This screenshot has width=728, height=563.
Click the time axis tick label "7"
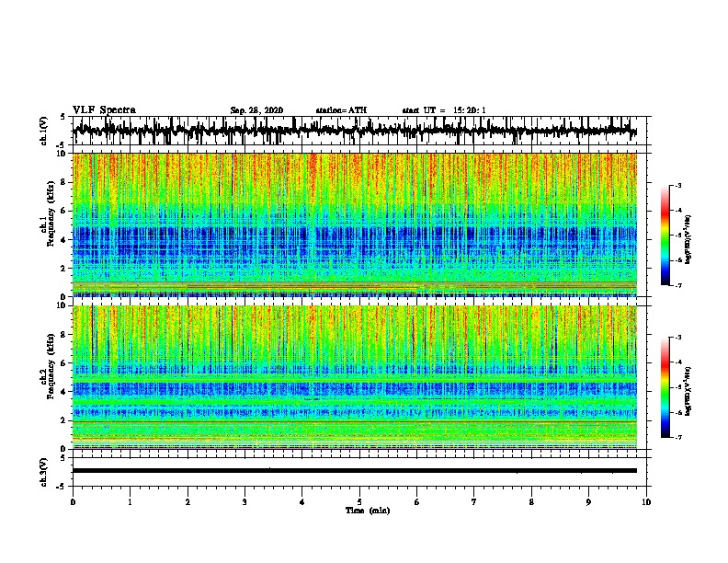point(474,502)
